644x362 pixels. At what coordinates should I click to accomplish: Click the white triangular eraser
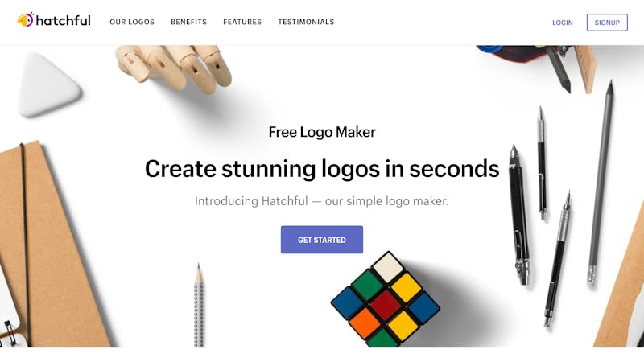tap(47, 84)
